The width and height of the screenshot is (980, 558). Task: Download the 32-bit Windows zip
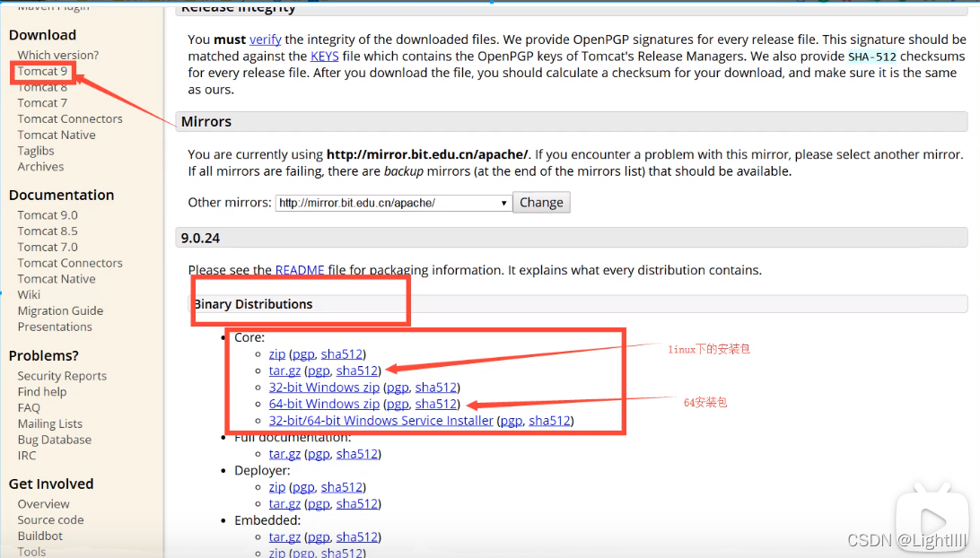(324, 388)
